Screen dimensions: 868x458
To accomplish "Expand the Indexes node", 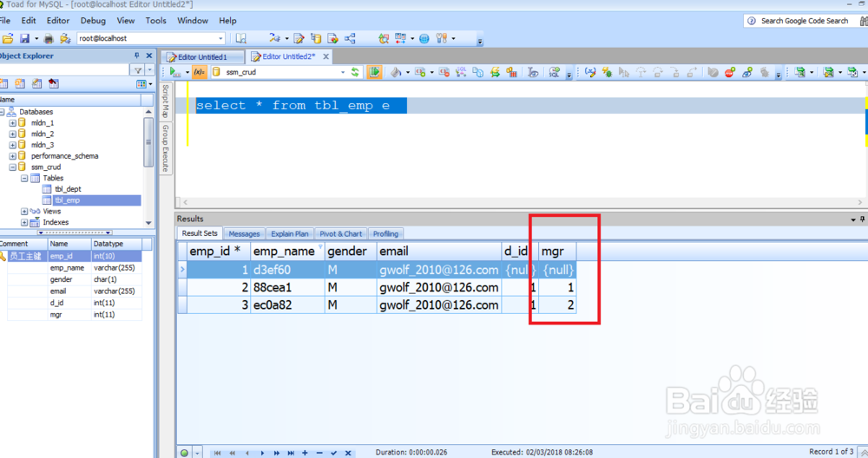I will coord(24,222).
